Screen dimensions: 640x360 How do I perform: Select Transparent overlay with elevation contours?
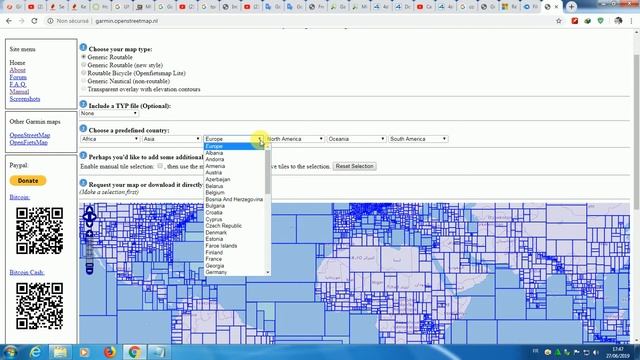click(x=84, y=89)
